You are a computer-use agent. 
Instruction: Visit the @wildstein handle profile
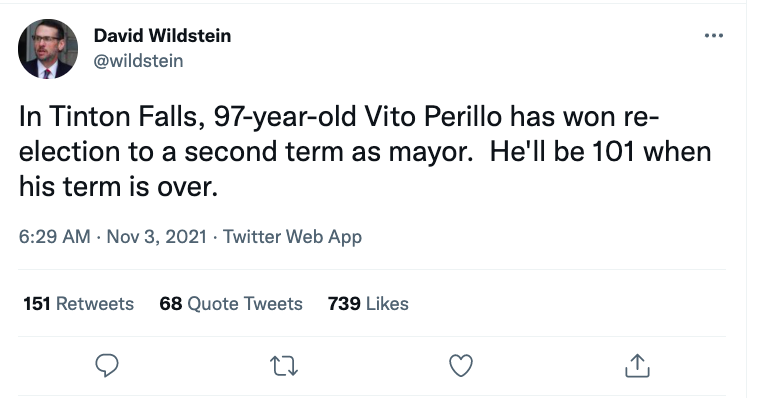[138, 61]
